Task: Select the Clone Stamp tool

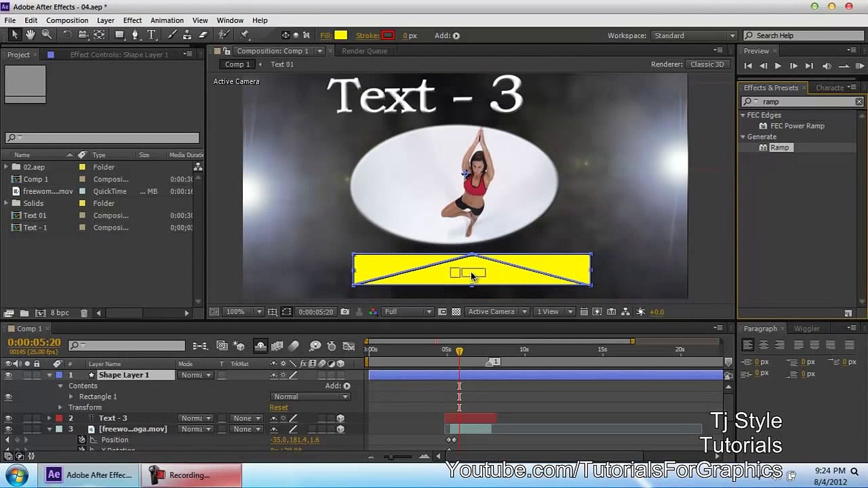Action: point(188,35)
